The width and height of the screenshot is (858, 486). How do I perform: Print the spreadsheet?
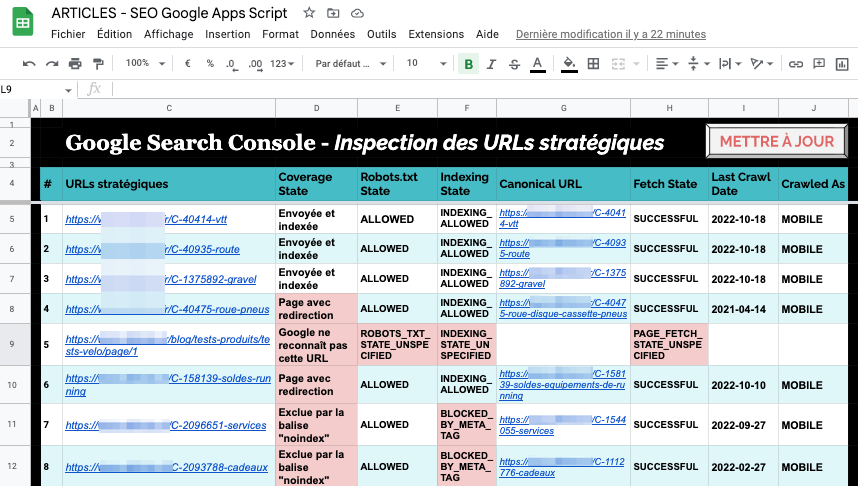(x=75, y=64)
